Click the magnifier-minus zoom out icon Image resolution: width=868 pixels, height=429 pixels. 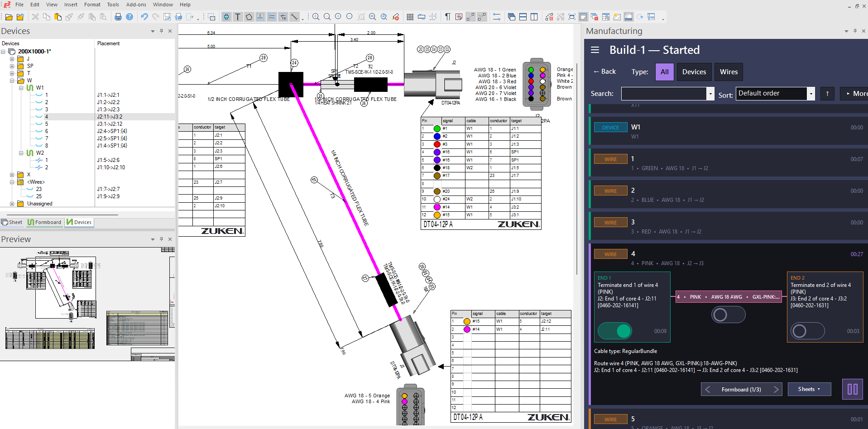pyautogui.click(x=327, y=17)
